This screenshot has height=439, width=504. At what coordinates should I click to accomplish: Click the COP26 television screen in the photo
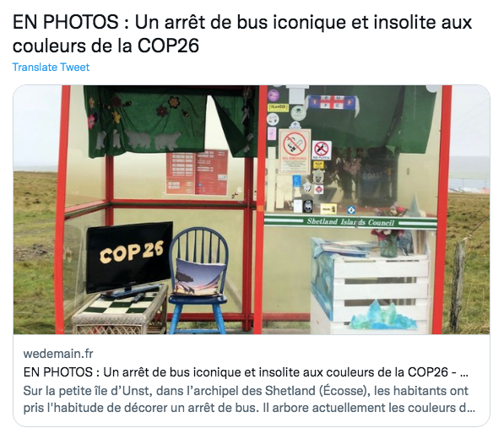pos(129,258)
